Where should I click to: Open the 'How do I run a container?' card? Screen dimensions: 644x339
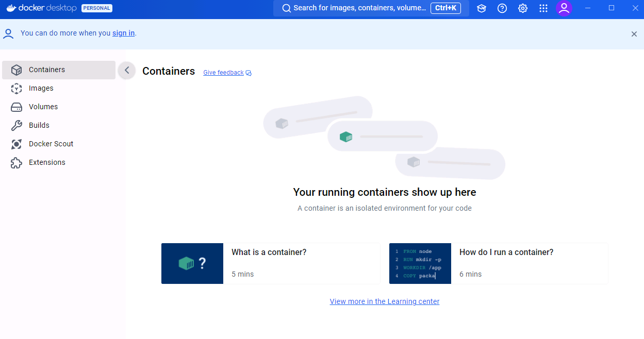click(x=499, y=263)
